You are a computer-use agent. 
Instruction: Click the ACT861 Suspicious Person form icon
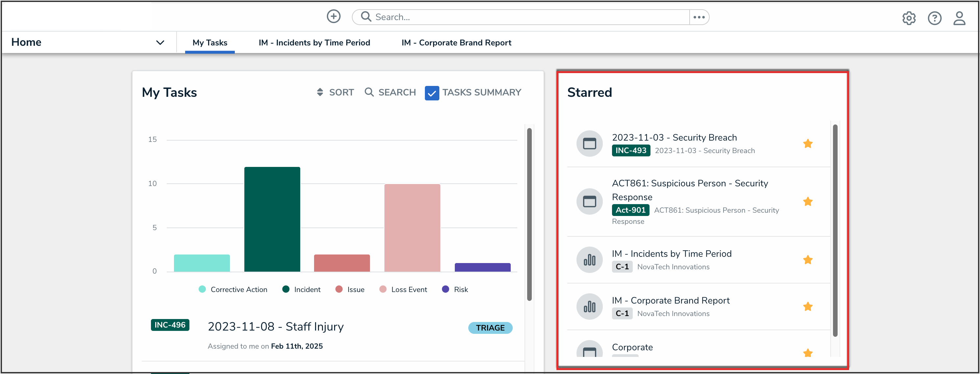click(x=589, y=201)
